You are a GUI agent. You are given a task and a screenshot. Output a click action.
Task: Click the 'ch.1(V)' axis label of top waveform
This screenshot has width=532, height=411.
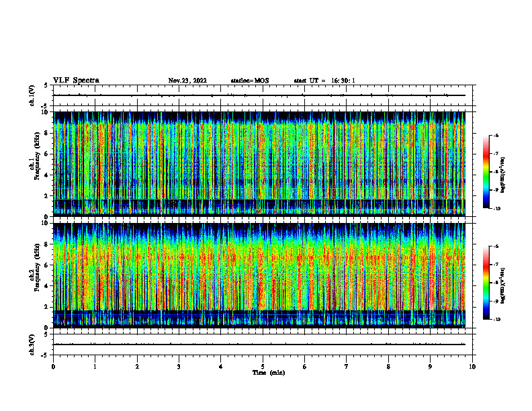pyautogui.click(x=32, y=95)
